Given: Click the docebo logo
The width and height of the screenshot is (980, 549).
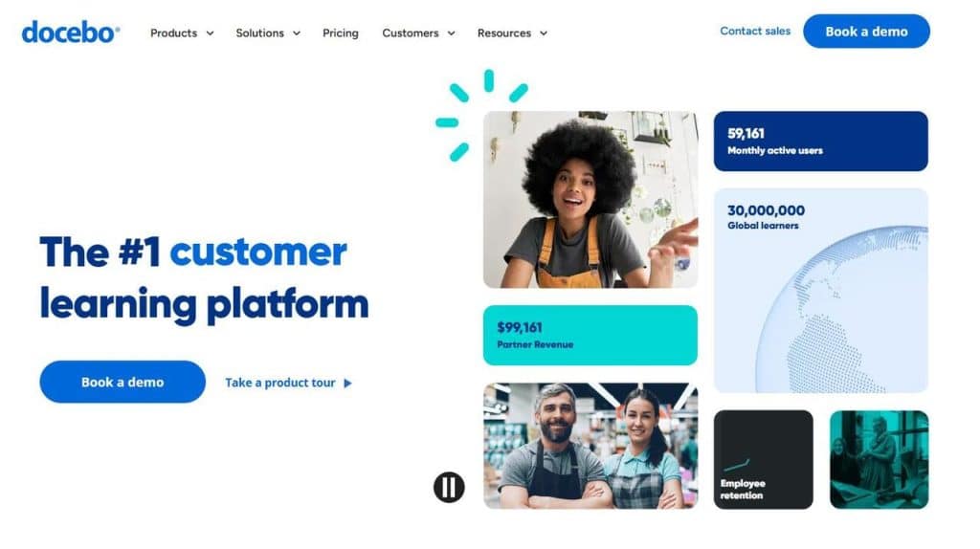Looking at the screenshot, I should click(x=71, y=32).
